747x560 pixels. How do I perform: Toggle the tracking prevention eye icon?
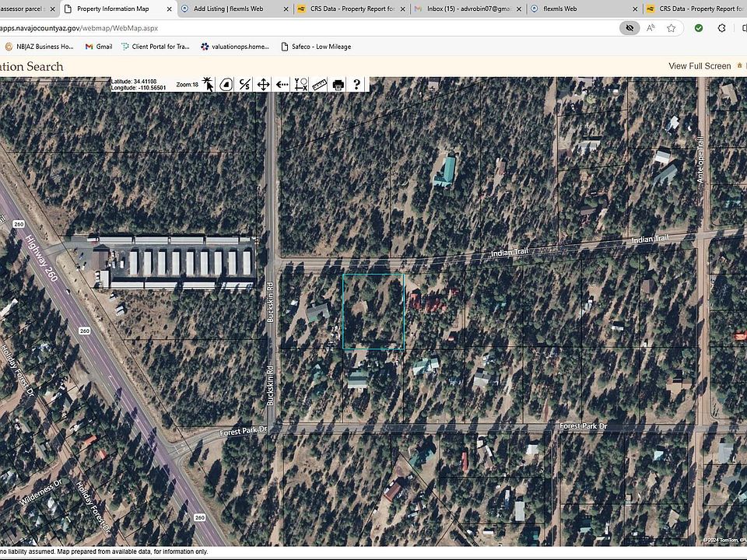pos(630,28)
